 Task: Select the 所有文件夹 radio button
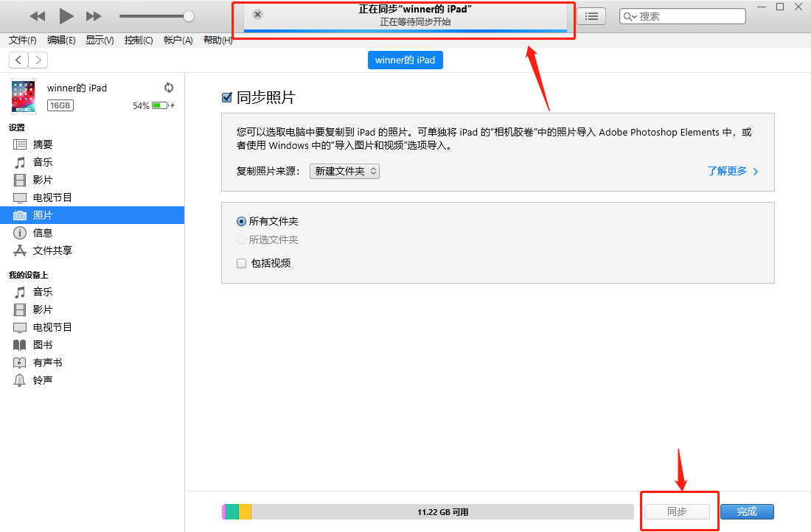tap(241, 221)
